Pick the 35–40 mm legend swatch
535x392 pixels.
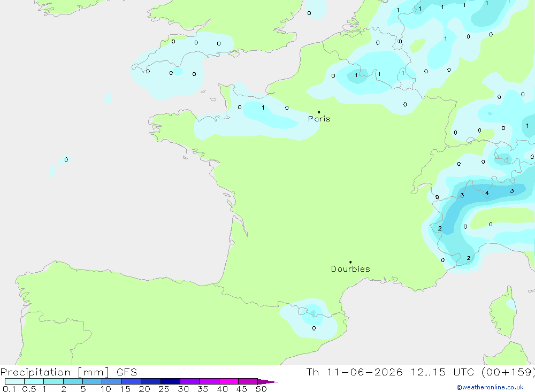tap(209, 381)
